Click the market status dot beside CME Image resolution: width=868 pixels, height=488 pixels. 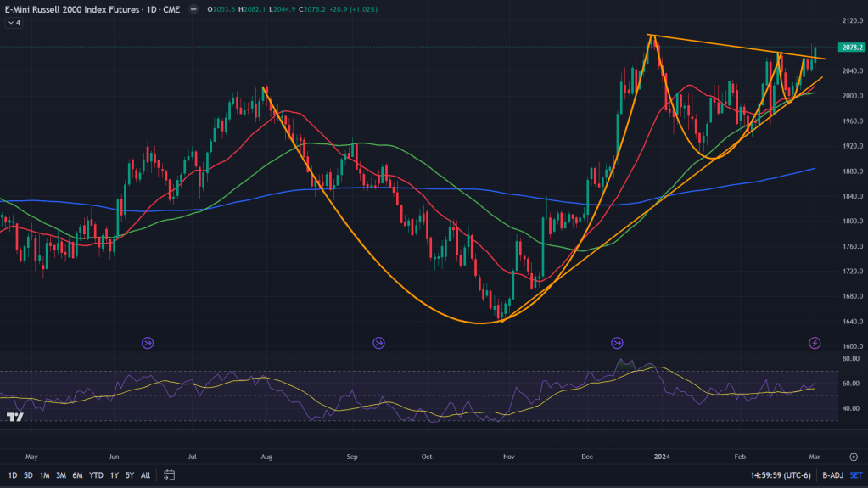coord(193,8)
